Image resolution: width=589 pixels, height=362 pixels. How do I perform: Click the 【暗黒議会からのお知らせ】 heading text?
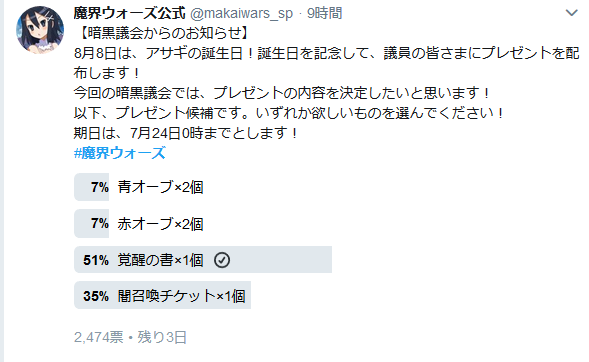click(x=162, y=33)
